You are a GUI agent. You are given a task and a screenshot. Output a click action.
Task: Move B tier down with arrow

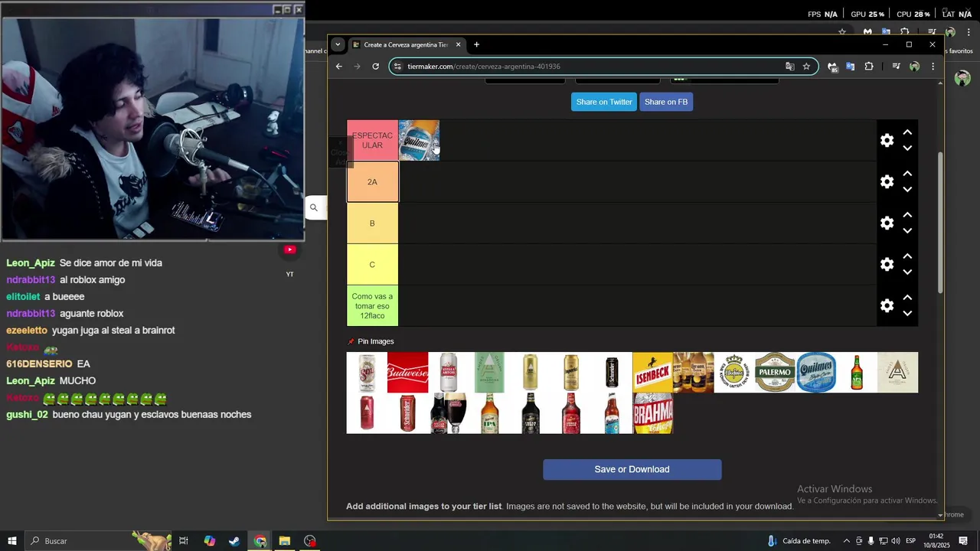click(x=907, y=231)
